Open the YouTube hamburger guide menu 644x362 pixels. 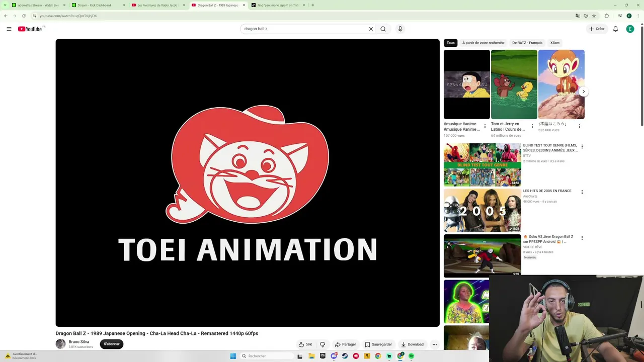9,29
